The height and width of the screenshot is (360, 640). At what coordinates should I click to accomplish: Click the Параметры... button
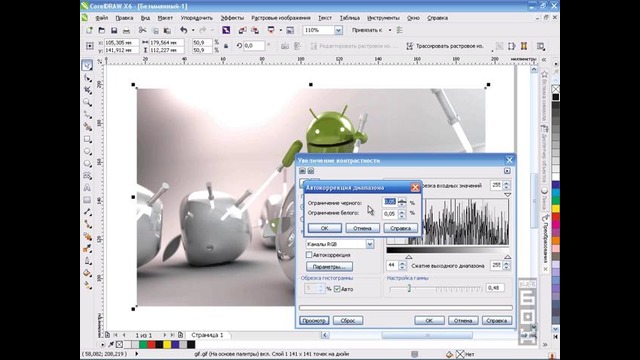click(329, 267)
